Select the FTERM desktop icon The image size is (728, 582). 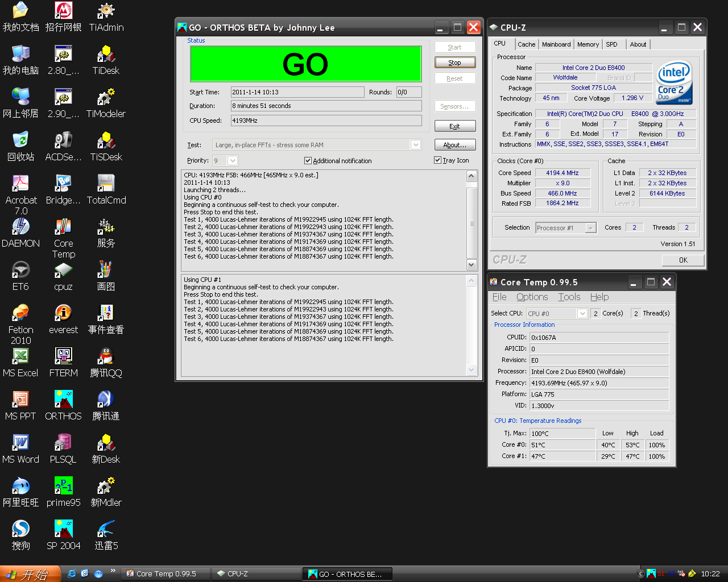[x=63, y=362]
